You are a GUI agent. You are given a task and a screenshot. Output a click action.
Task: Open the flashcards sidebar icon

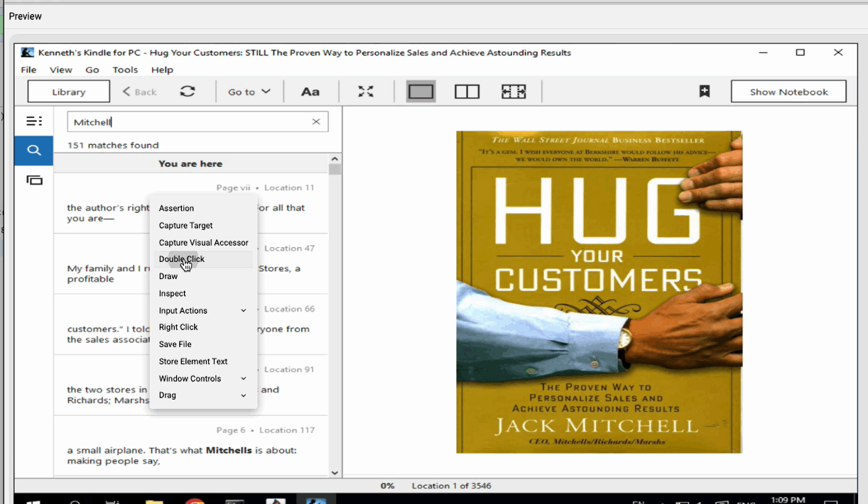click(x=34, y=180)
